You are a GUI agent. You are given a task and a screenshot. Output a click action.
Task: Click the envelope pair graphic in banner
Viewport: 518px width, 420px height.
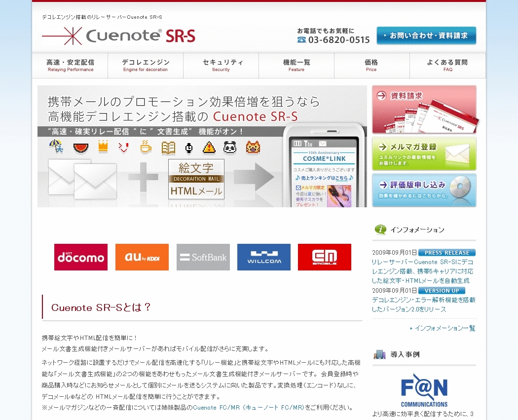tap(82, 179)
